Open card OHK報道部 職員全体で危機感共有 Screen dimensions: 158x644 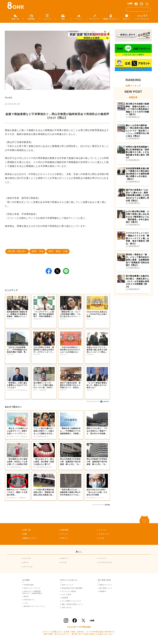pos(71,425)
